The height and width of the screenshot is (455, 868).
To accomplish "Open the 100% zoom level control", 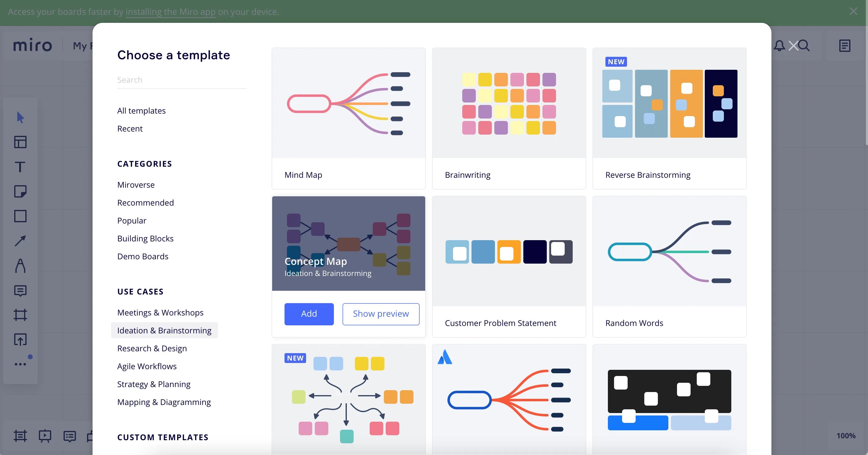I will point(845,436).
